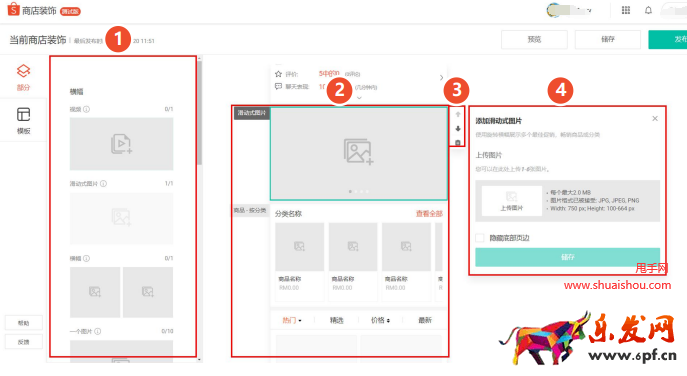Delete component using trash icon
Image resolution: width=687 pixels, height=376 pixels.
(458, 142)
